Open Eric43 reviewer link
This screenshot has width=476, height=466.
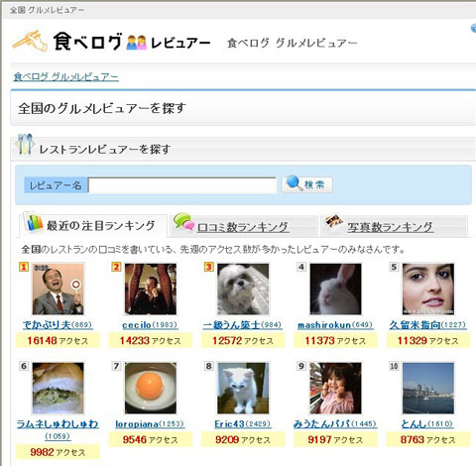coord(229,424)
